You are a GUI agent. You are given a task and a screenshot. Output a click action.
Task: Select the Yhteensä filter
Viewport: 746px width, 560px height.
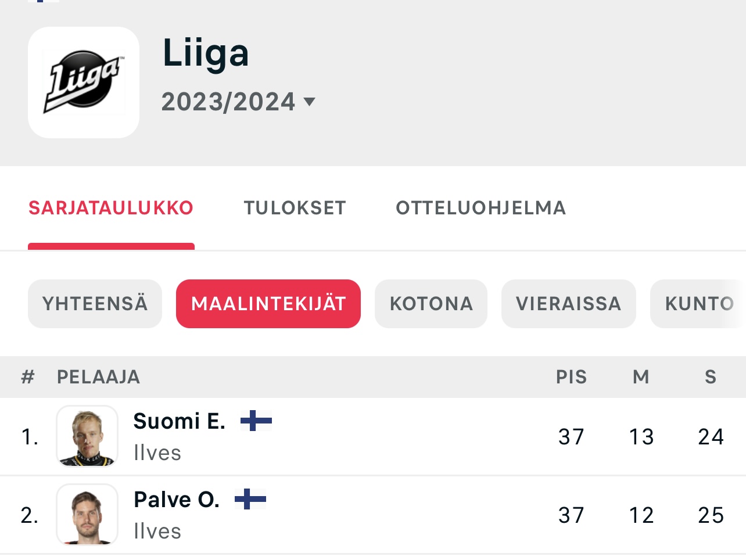click(95, 304)
